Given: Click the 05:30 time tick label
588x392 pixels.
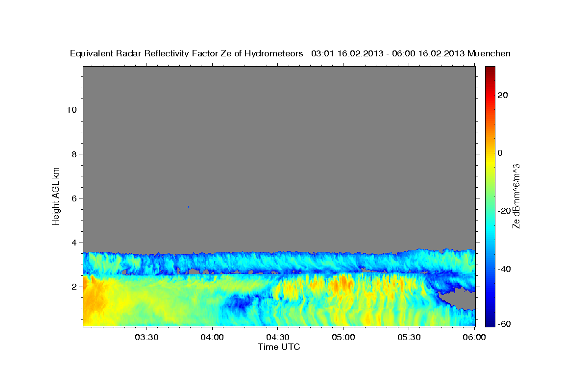Looking at the screenshot, I should (x=409, y=337).
